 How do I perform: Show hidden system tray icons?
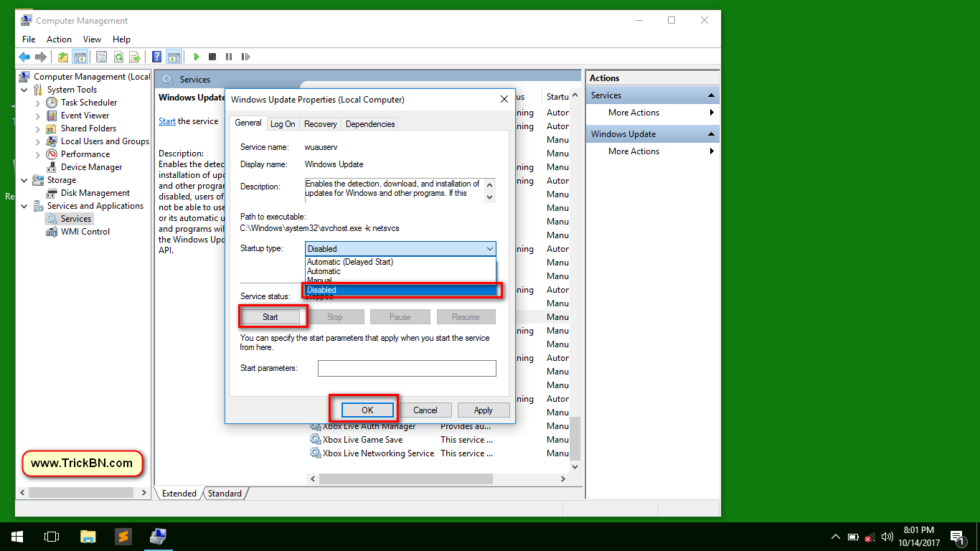(x=835, y=537)
